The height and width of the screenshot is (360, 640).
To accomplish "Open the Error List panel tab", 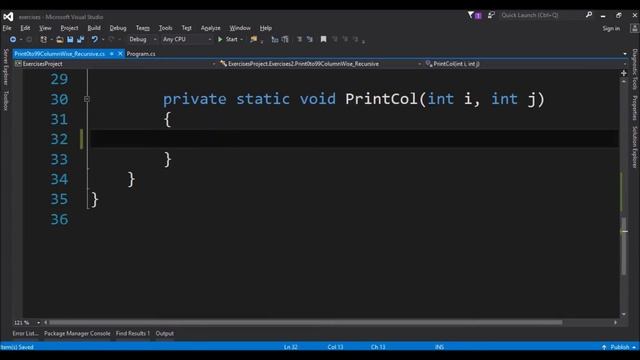I will tap(25, 333).
